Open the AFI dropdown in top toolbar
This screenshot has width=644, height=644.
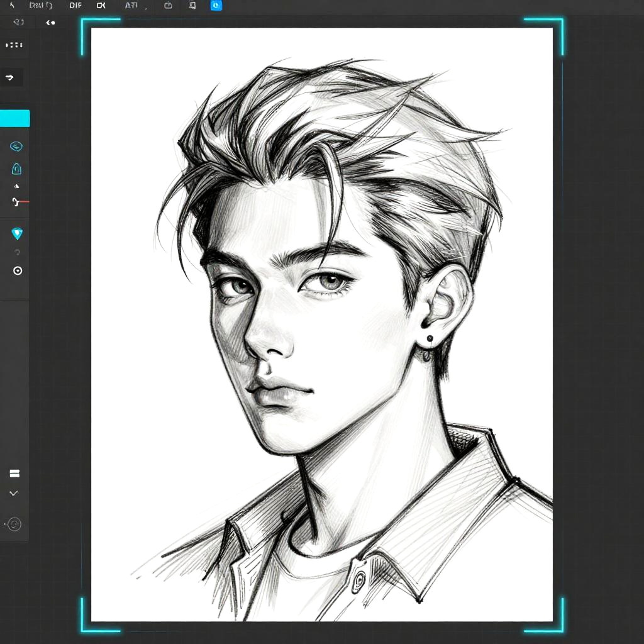[131, 6]
